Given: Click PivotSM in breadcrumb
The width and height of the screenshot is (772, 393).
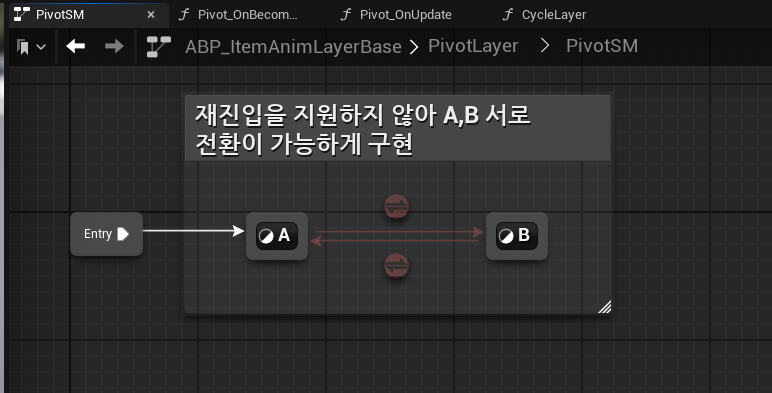Looking at the screenshot, I should [x=602, y=46].
